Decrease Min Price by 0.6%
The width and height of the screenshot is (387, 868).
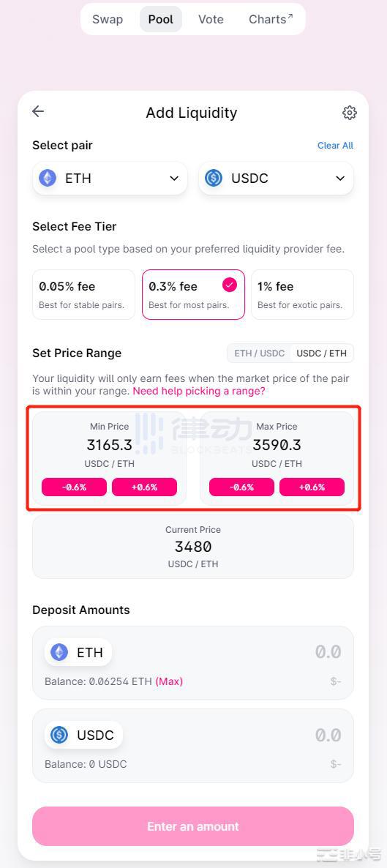[x=74, y=487]
